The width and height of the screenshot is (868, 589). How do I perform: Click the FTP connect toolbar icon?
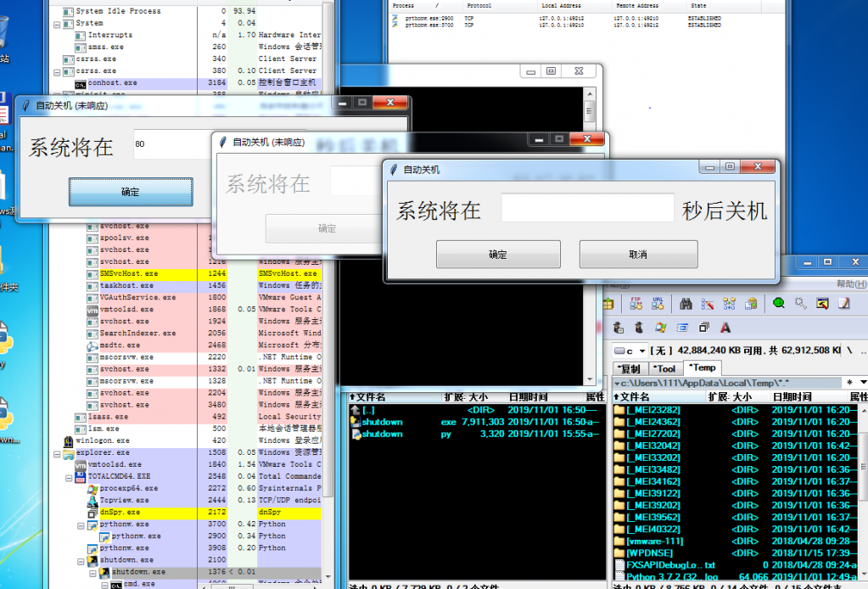(636, 303)
